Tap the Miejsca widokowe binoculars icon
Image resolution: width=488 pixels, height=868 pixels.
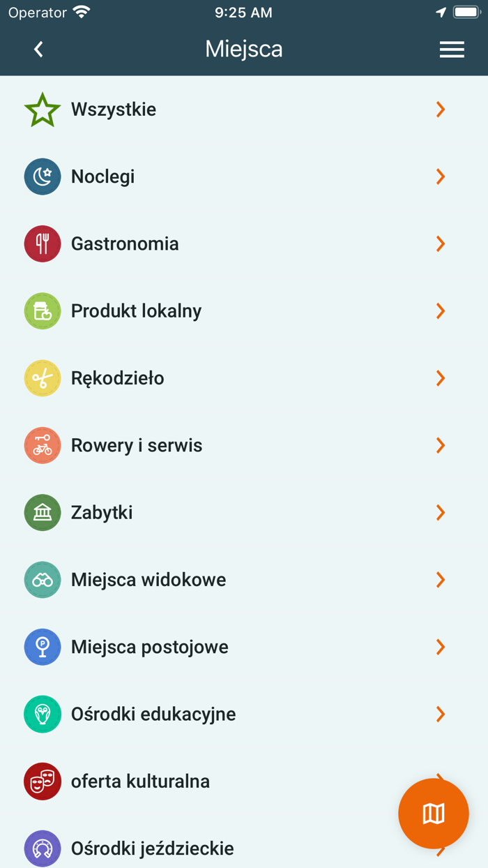point(42,579)
